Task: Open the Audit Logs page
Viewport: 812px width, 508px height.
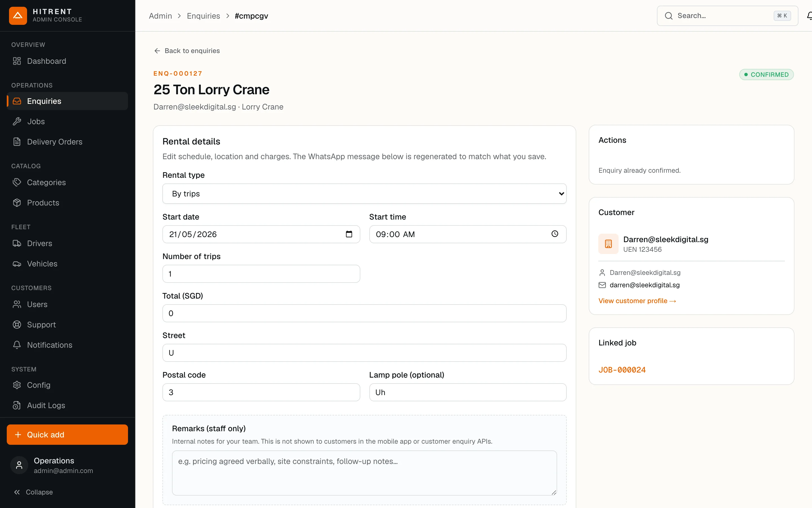Action: (67, 406)
